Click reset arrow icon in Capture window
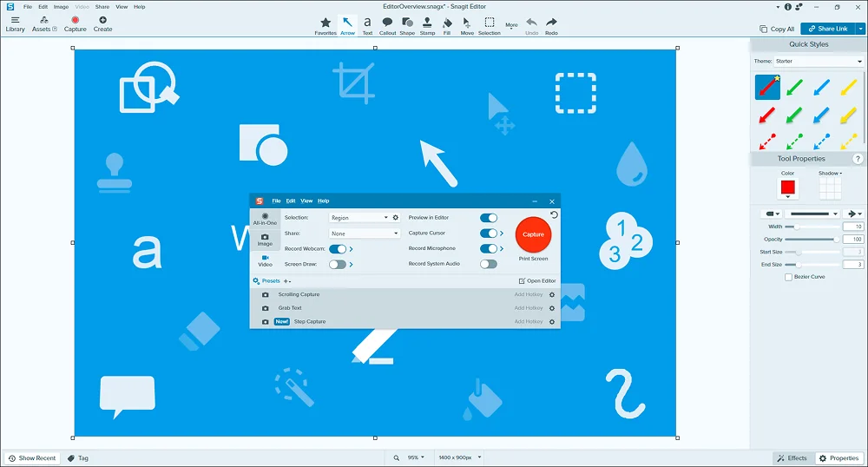 click(x=554, y=214)
